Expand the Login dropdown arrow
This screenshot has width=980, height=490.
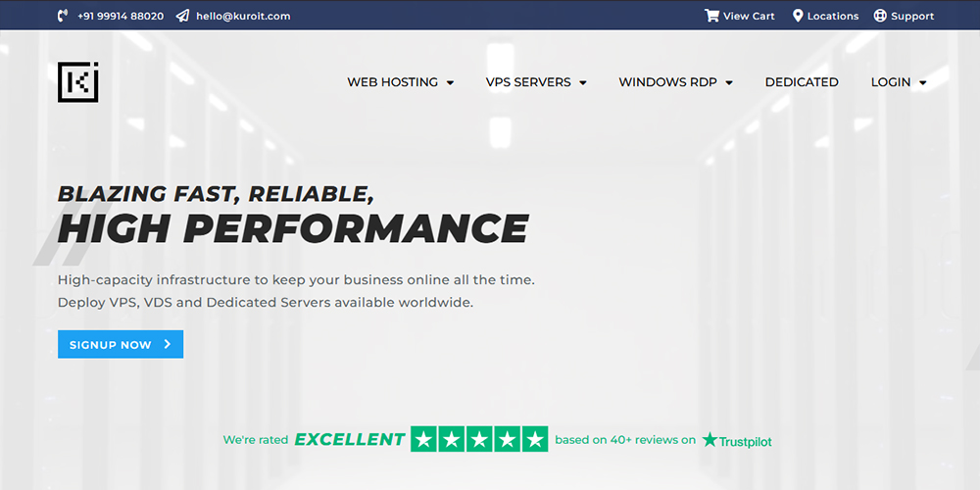(923, 83)
